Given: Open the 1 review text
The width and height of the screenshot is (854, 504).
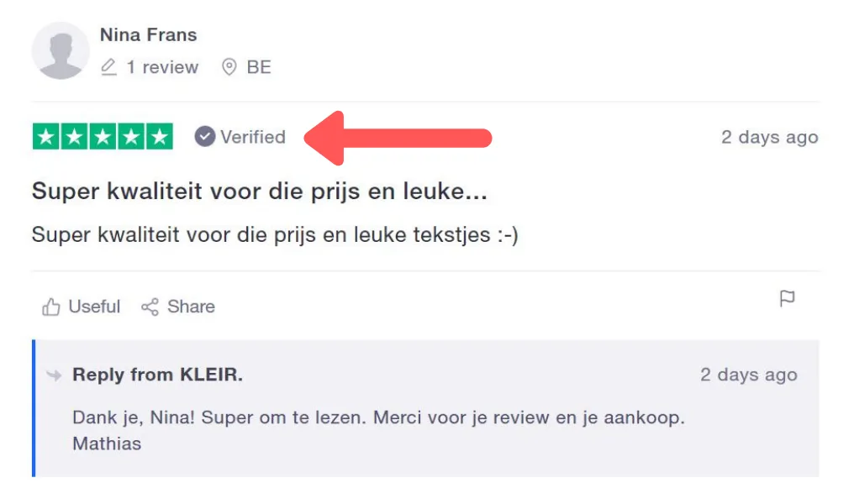Looking at the screenshot, I should click(162, 67).
